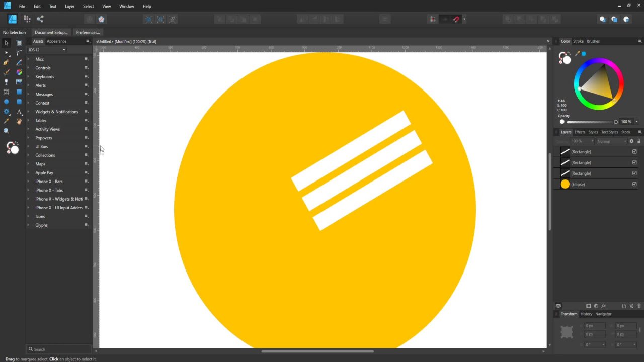Expand the Controls assets group
The image size is (644, 362).
[28, 68]
